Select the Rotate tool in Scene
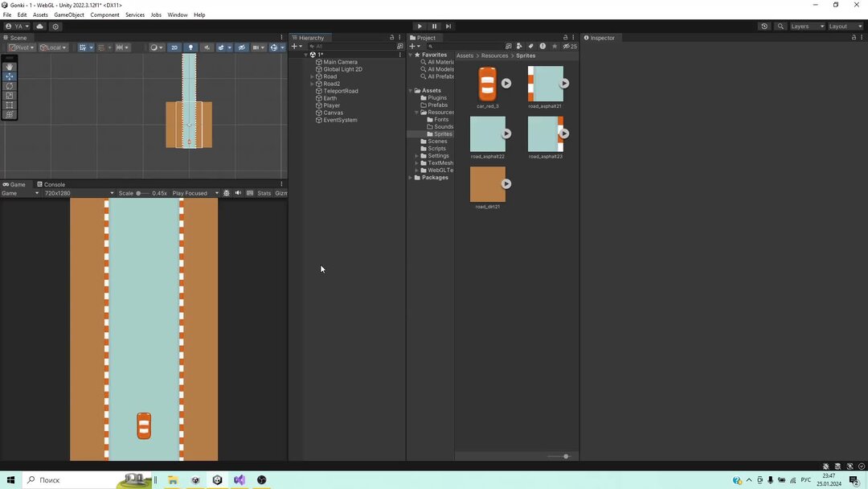 click(x=10, y=86)
